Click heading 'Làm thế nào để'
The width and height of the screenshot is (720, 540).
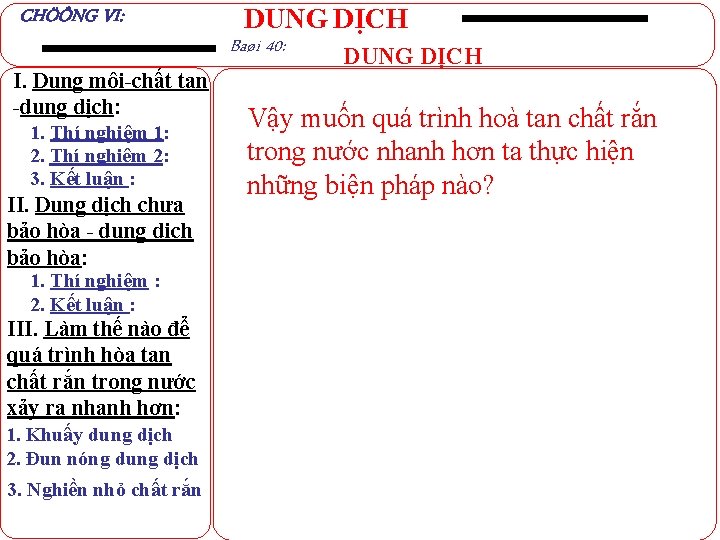coord(117,329)
